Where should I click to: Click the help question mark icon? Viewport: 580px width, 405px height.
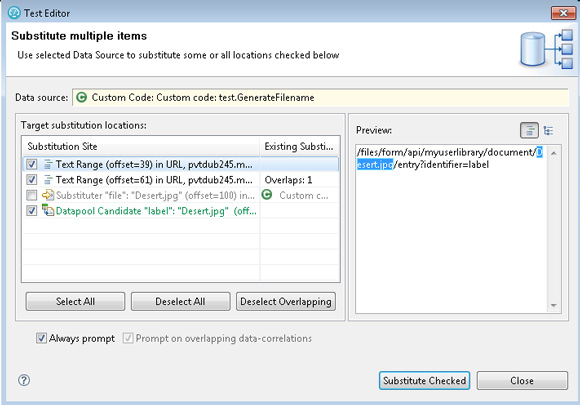click(x=24, y=380)
